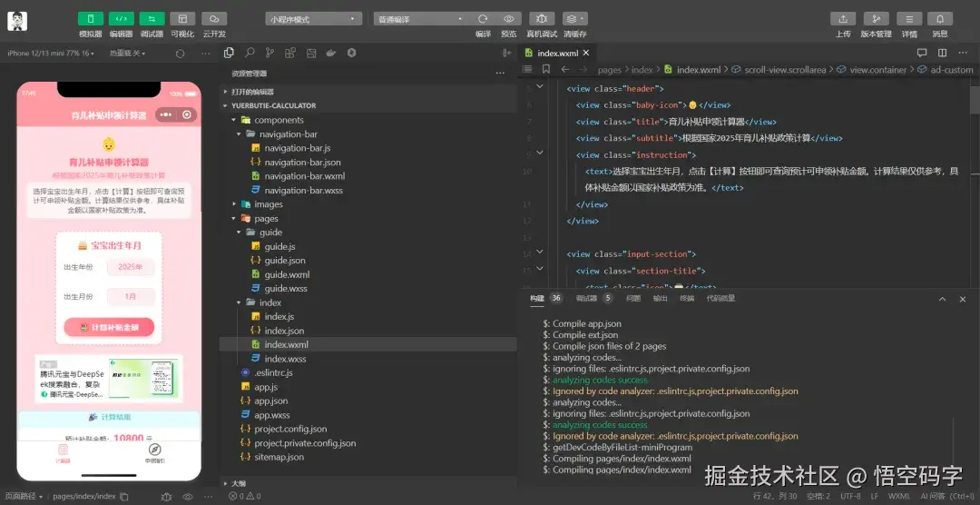Open the 出生年份 2025年 picker in simulator

pos(130,267)
